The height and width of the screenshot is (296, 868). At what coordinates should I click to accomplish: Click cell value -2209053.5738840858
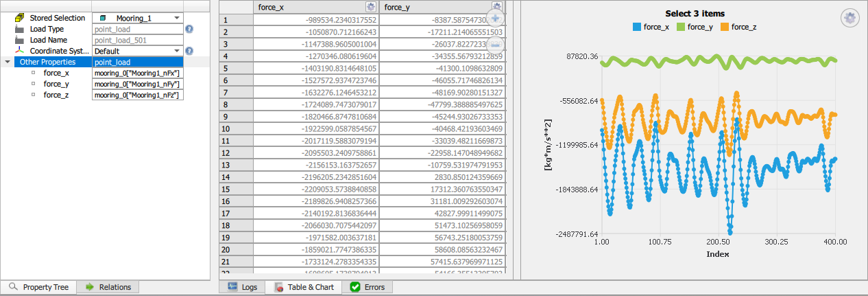pyautogui.click(x=315, y=189)
